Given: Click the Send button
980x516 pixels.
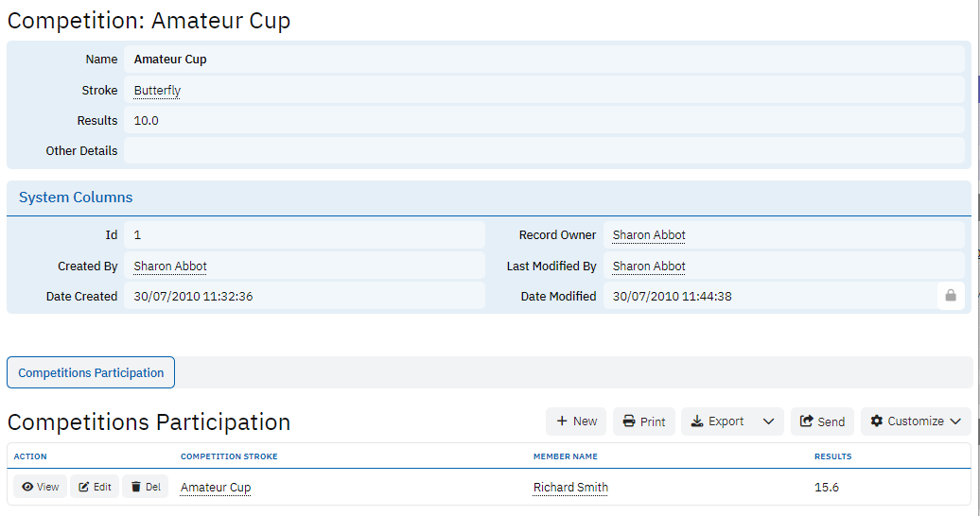Looking at the screenshot, I should [x=822, y=421].
